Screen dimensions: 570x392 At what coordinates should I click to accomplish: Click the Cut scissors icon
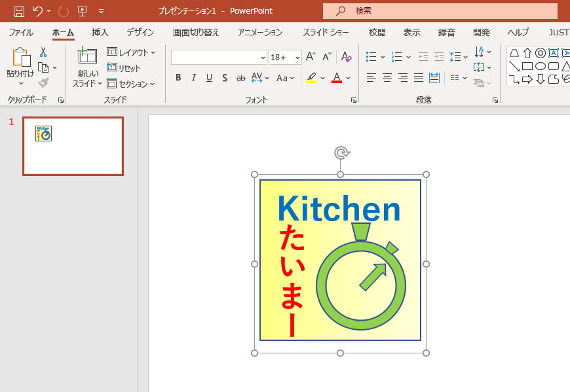point(43,52)
